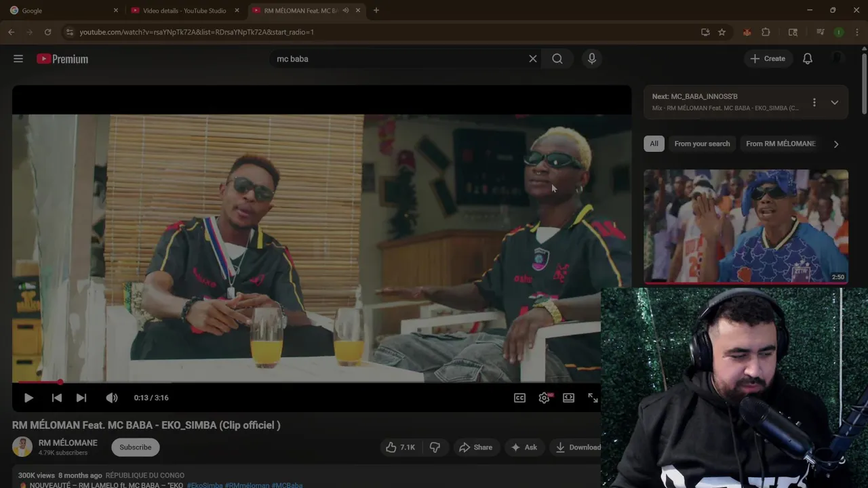The height and width of the screenshot is (488, 868).
Task: Show more filter chips with right arrow
Action: coord(836,144)
